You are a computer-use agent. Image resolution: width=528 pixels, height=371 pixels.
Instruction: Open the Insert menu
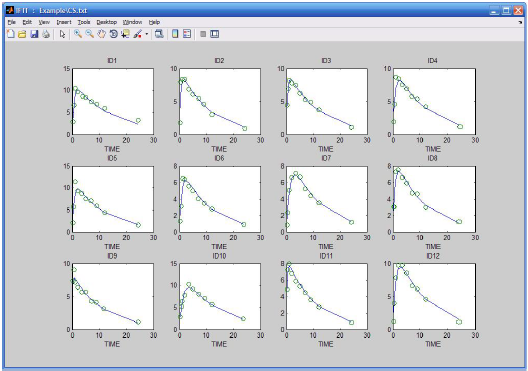pos(64,22)
